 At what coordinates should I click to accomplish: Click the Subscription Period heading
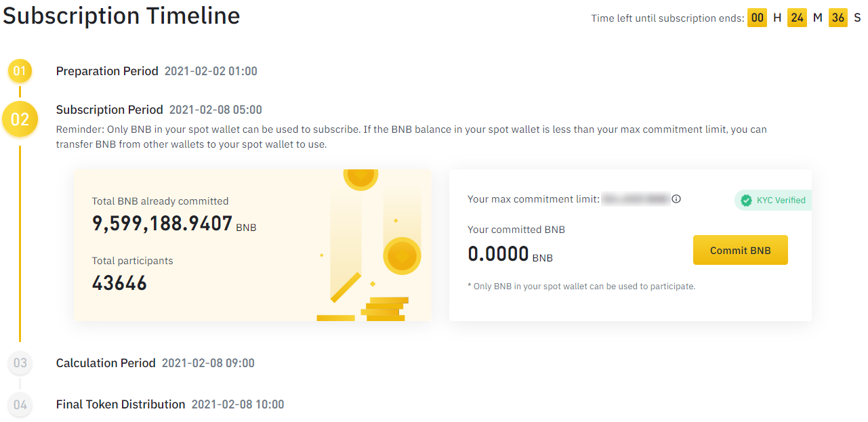(x=110, y=110)
